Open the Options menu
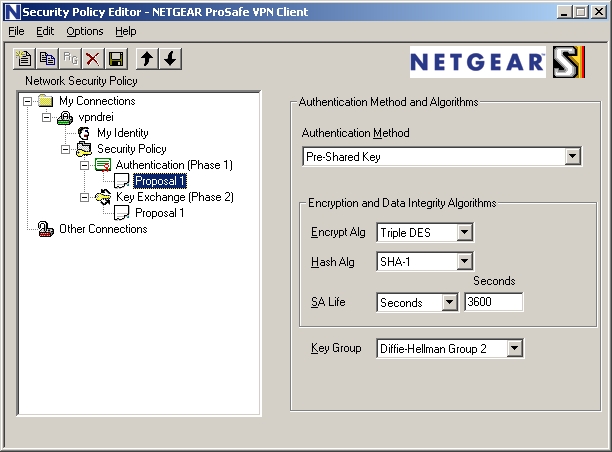 coord(85,31)
